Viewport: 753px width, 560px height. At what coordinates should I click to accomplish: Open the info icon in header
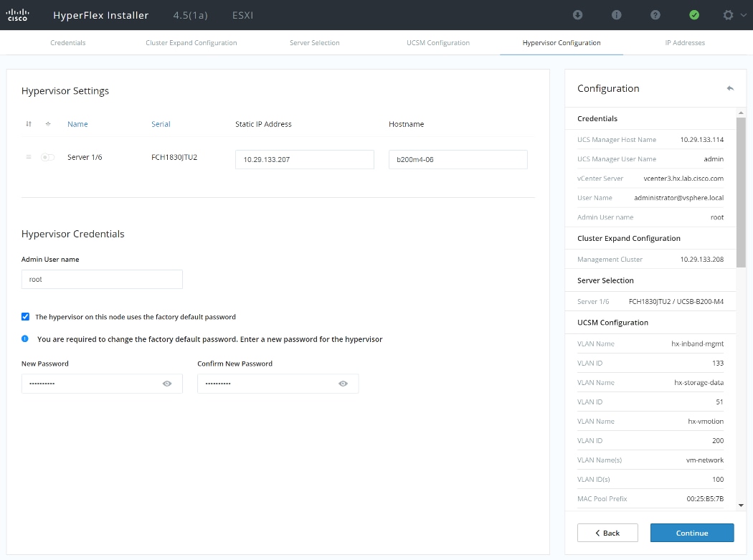coord(617,15)
